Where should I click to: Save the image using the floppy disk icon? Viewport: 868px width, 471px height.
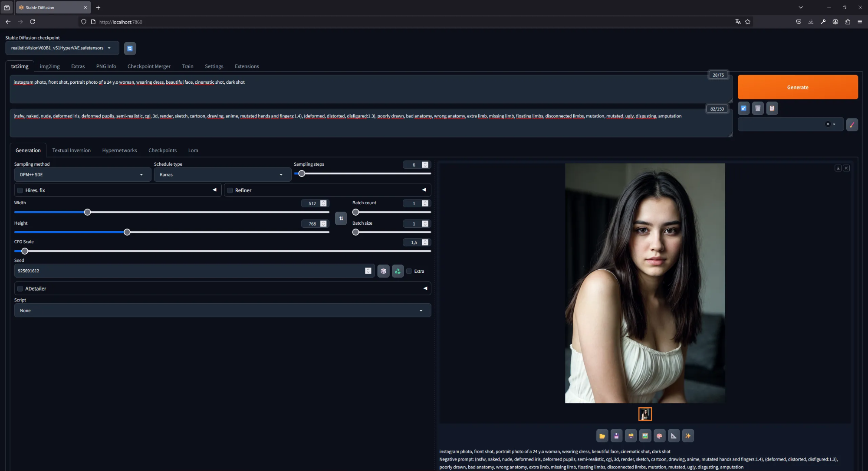[616, 436]
